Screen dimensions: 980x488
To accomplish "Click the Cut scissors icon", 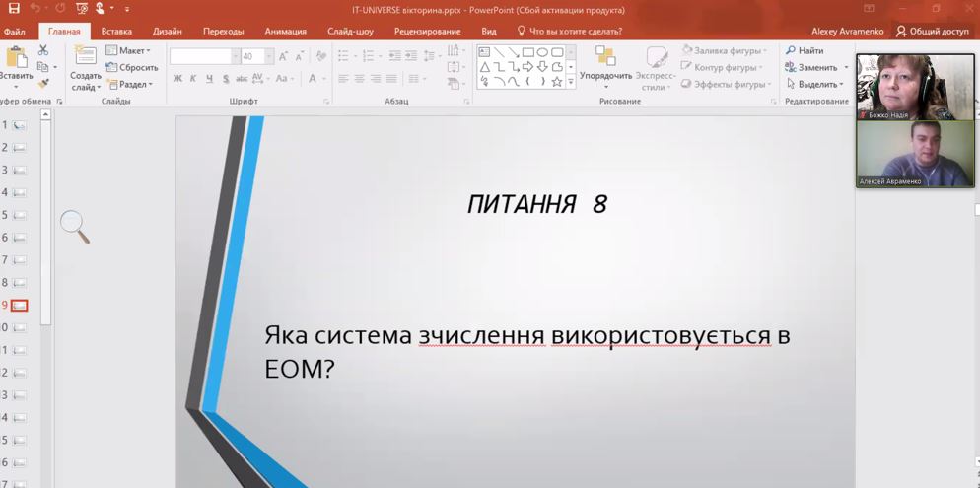I will (x=43, y=50).
